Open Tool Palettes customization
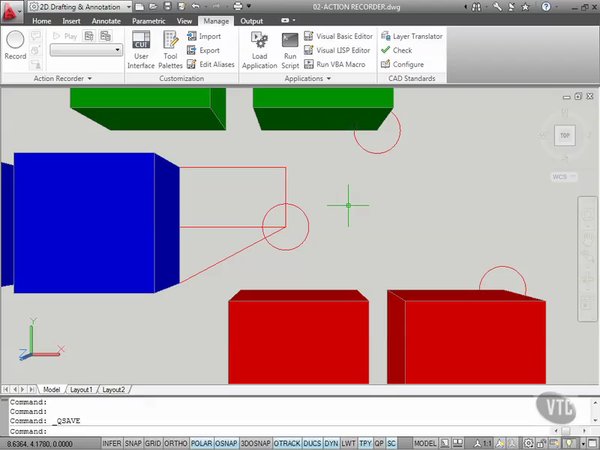The width and height of the screenshot is (600, 450). (x=170, y=50)
